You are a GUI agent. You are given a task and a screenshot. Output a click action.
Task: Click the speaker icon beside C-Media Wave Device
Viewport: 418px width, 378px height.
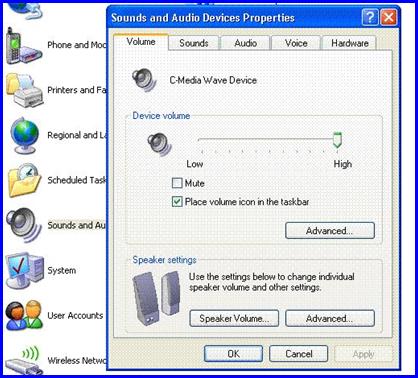point(144,80)
